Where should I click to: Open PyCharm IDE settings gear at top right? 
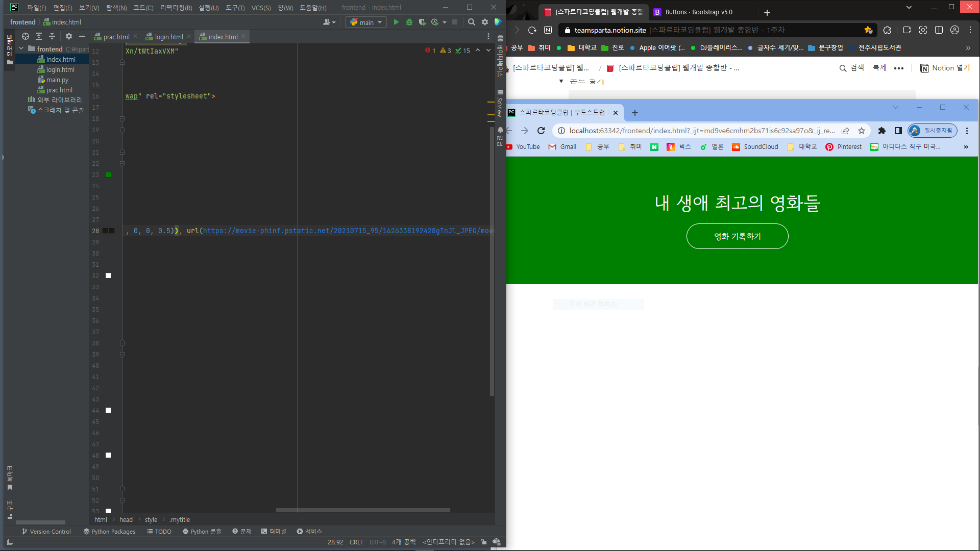[x=485, y=22]
